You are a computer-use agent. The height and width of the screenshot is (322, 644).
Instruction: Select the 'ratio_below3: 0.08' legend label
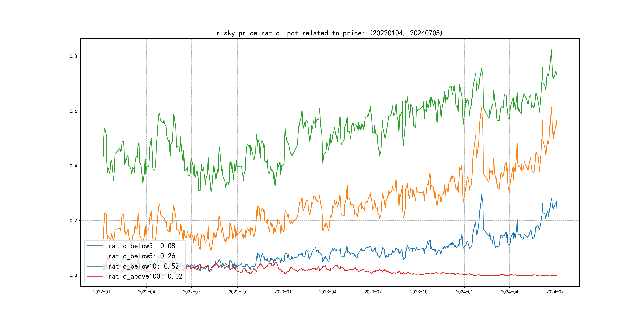click(142, 246)
